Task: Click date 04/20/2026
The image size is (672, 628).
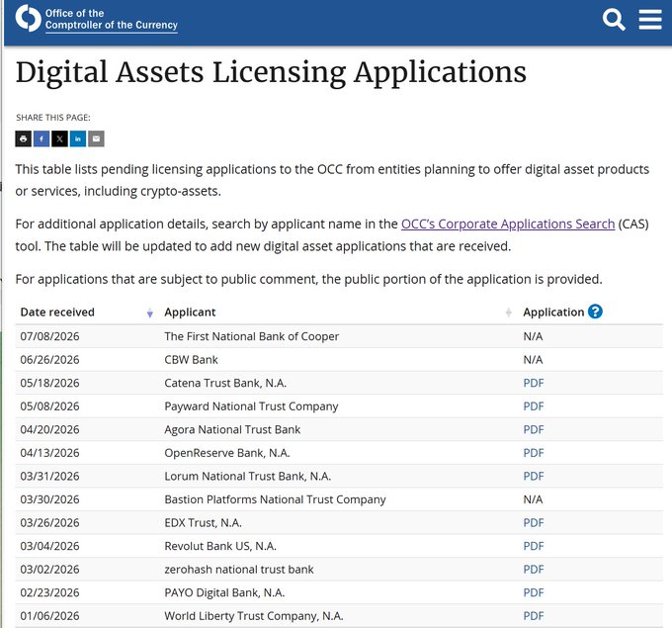Action: point(49,429)
